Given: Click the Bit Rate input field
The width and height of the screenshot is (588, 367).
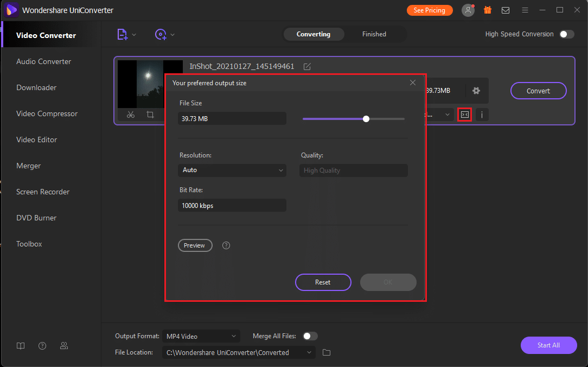Looking at the screenshot, I should pyautogui.click(x=232, y=205).
